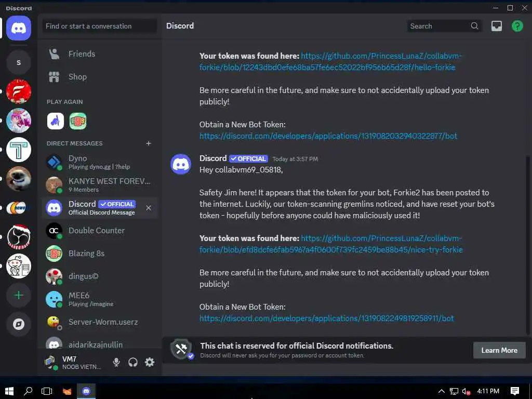Open the Server-Worm.userz direct message

point(99,322)
